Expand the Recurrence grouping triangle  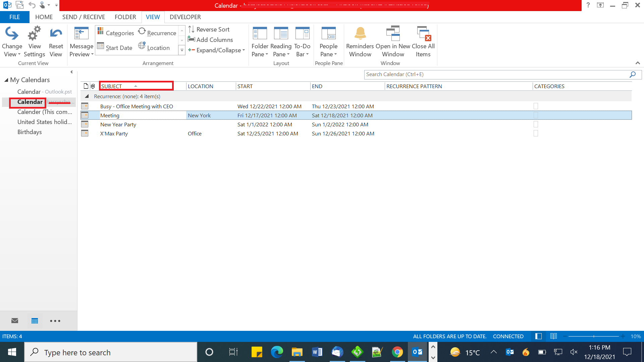point(87,96)
